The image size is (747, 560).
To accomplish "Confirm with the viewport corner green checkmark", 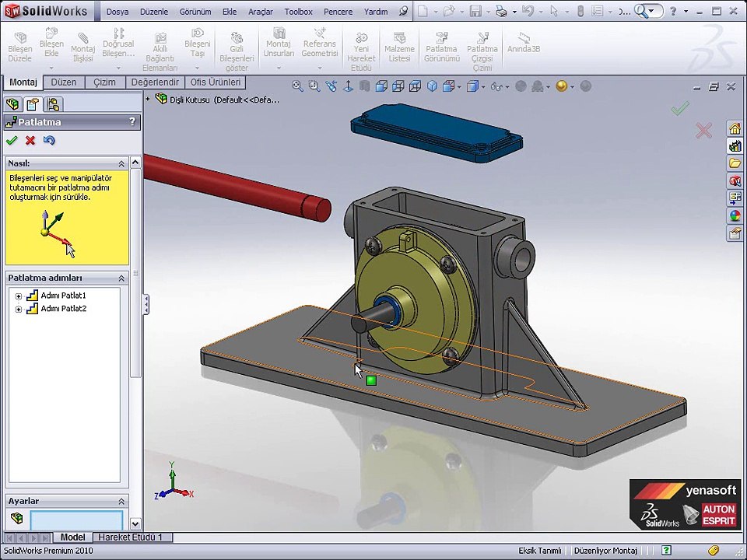I will click(680, 109).
